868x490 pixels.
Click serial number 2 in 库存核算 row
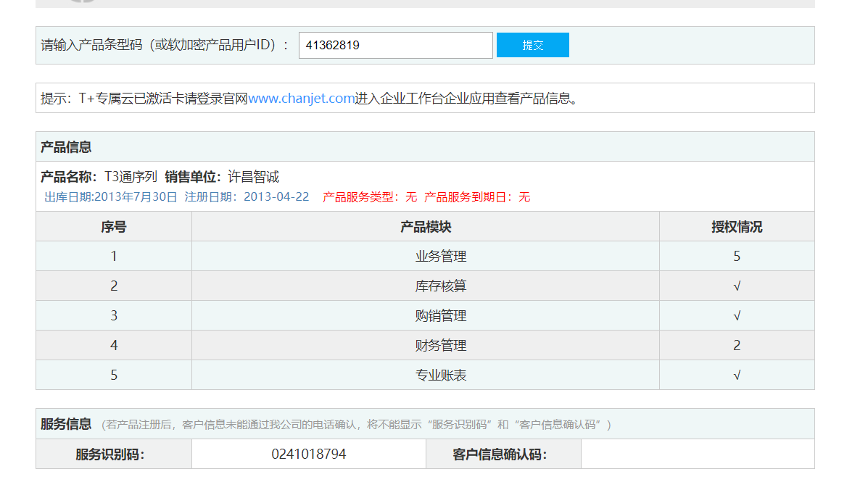(114, 286)
